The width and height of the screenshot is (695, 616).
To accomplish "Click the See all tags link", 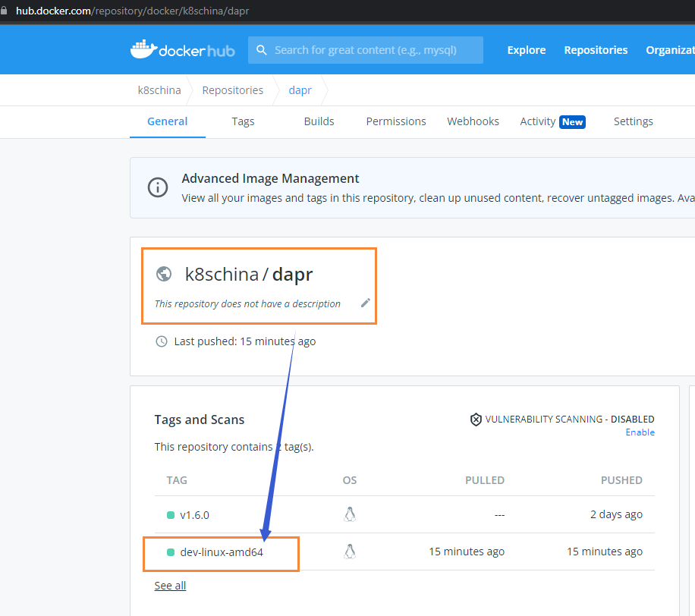I will [x=170, y=586].
